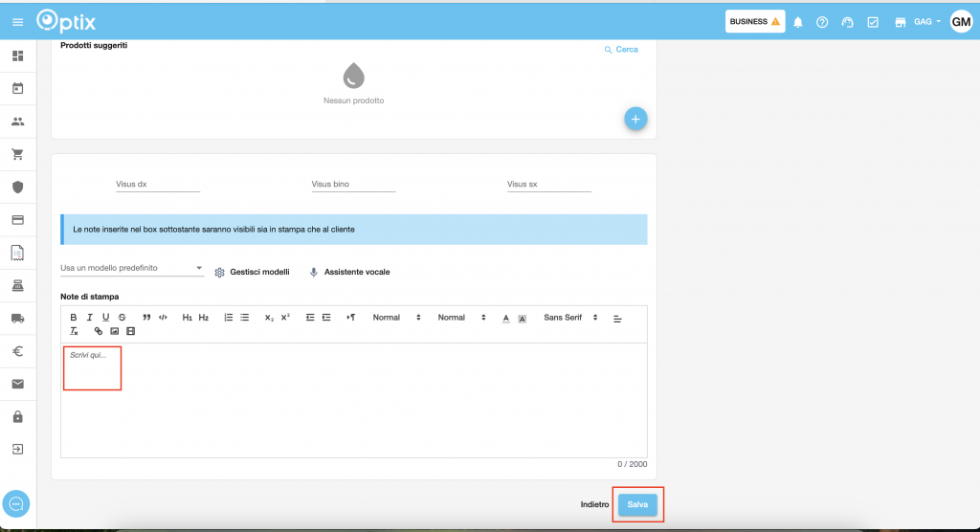
Task: Click Gestisci modelli
Action: pos(252,272)
